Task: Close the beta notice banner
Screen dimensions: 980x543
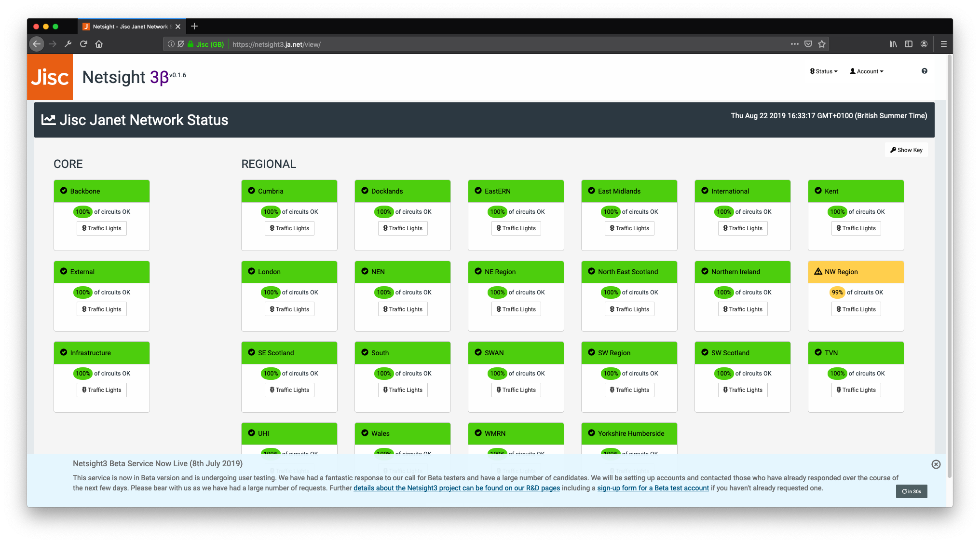Action: [x=936, y=464]
